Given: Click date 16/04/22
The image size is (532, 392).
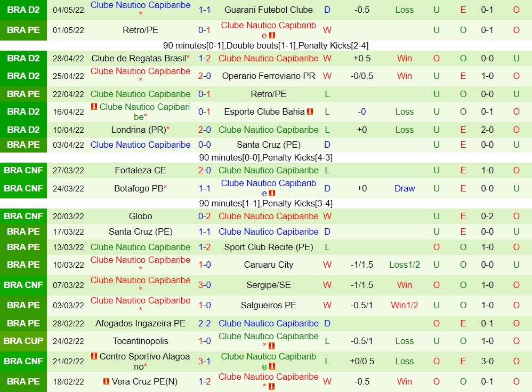Looking at the screenshot, I should (x=68, y=111).
